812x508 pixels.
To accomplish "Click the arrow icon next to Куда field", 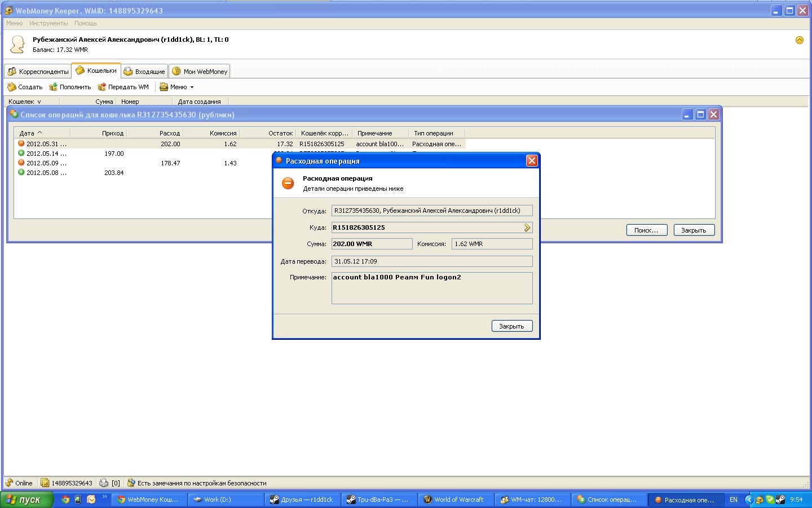I will (x=528, y=227).
